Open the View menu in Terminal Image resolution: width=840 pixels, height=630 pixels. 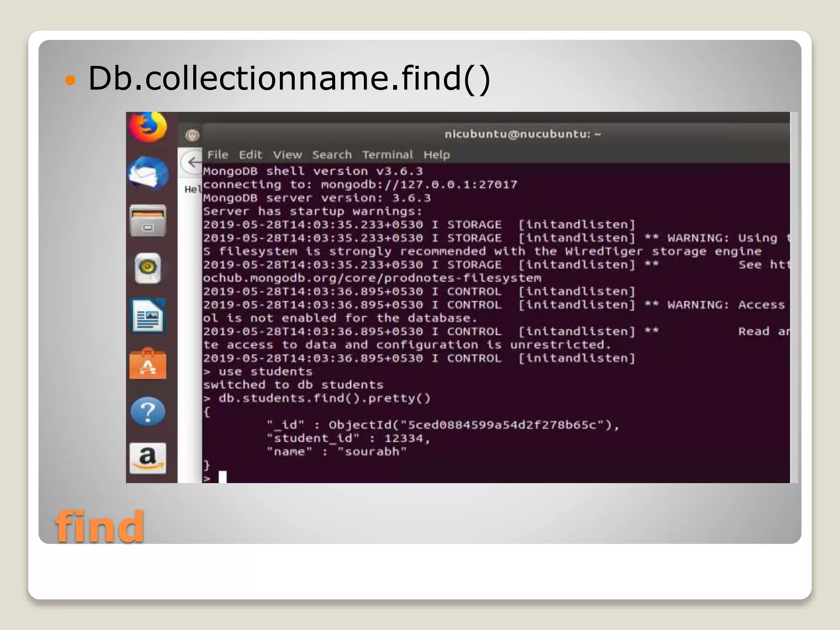tap(288, 155)
